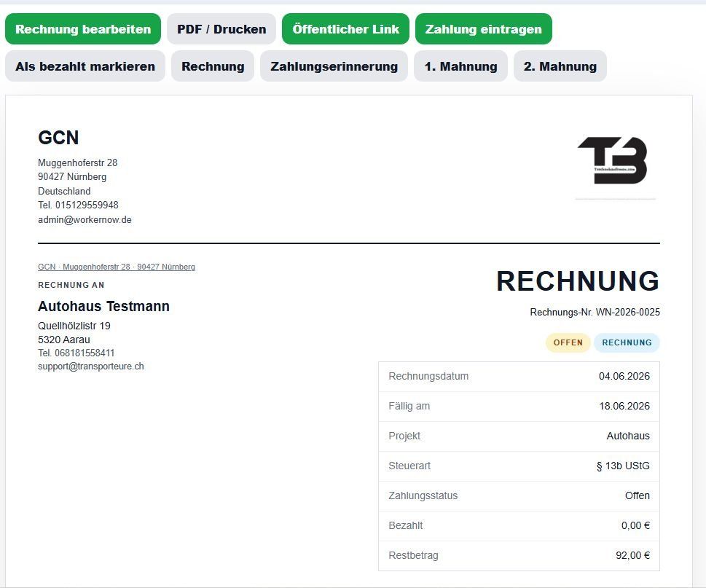The height and width of the screenshot is (588, 706).
Task: Click the Steuerart label
Action: 409,466
